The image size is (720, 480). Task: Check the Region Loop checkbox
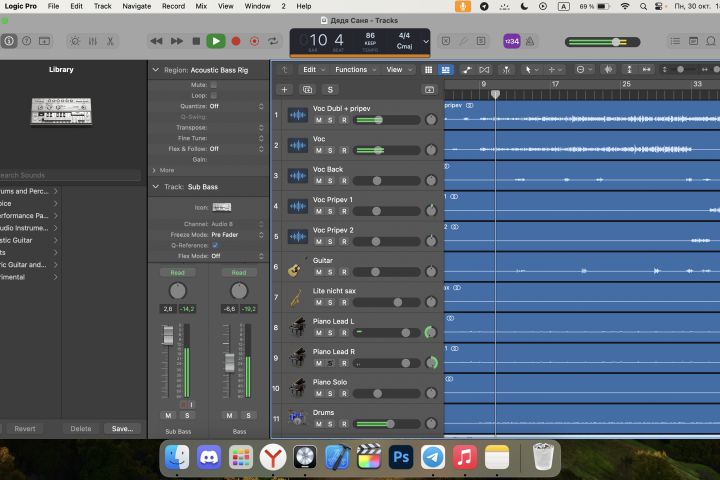click(x=214, y=96)
